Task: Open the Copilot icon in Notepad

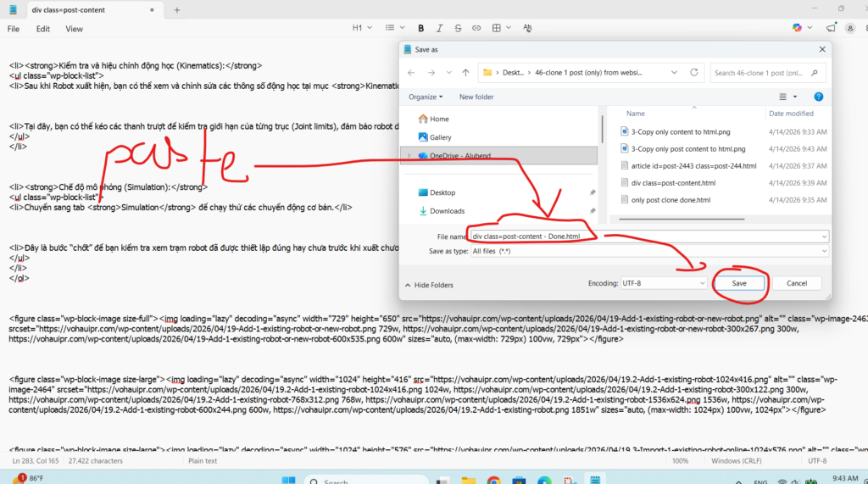Action: click(x=796, y=28)
